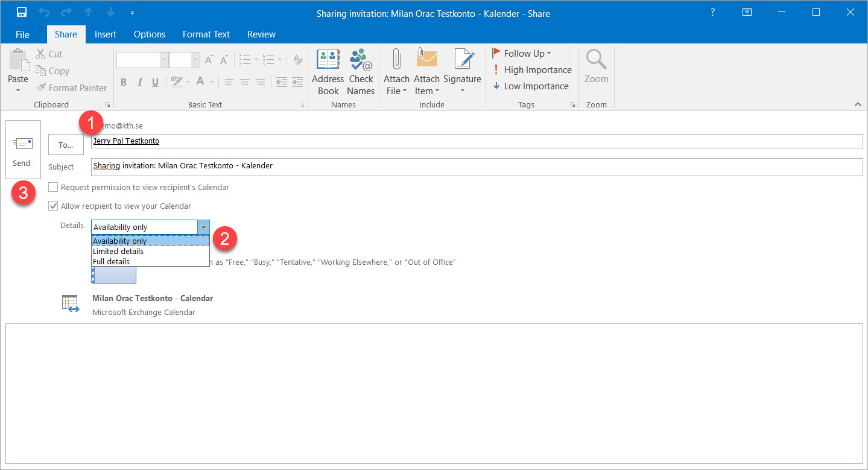The height and width of the screenshot is (470, 868).
Task: Expand the Numbering style arrow
Action: point(280,60)
